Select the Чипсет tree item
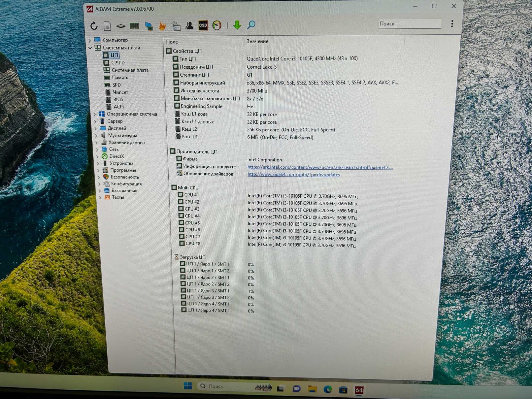The image size is (532, 399). pyautogui.click(x=117, y=92)
